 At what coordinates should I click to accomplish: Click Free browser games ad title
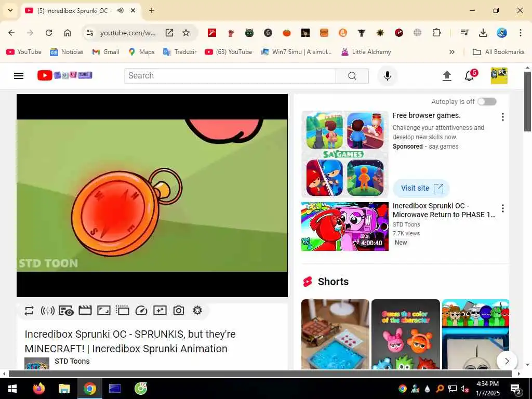click(427, 115)
